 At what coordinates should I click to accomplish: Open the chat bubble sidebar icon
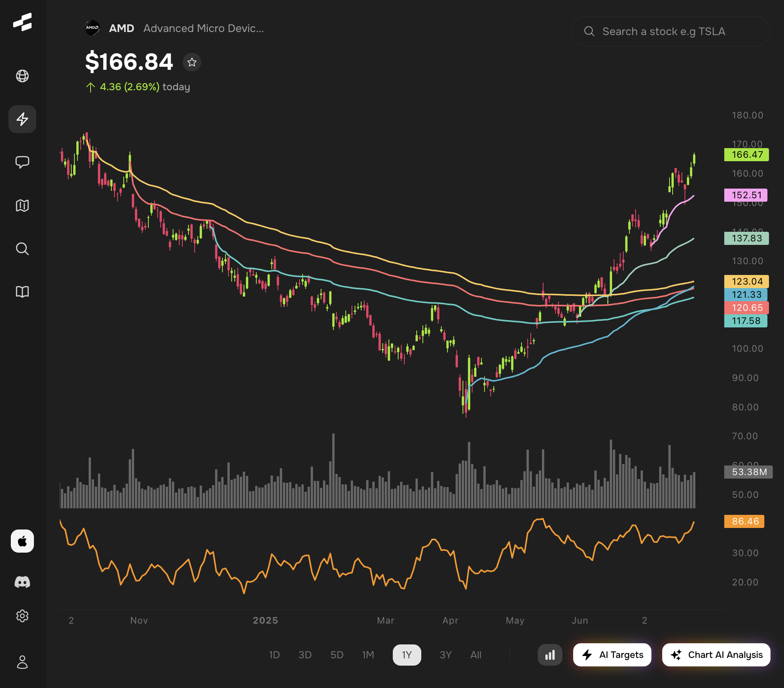coord(22,162)
